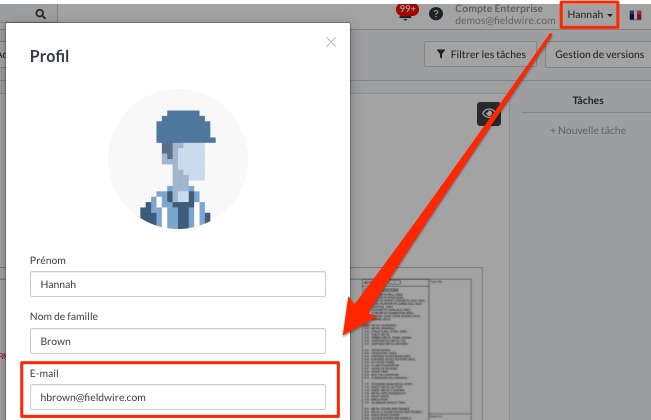Click the search magnifier icon
The image size is (651, 420).
tap(40, 14)
